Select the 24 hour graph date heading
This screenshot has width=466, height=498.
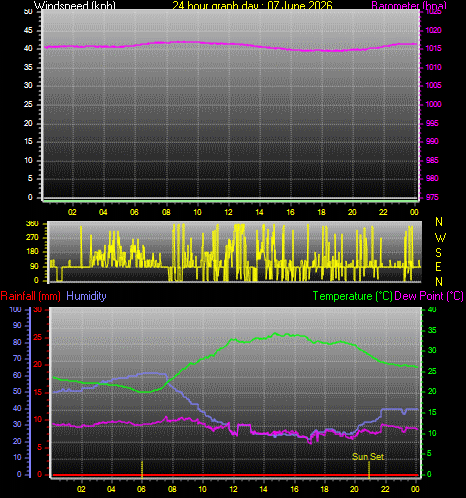pos(252,5)
